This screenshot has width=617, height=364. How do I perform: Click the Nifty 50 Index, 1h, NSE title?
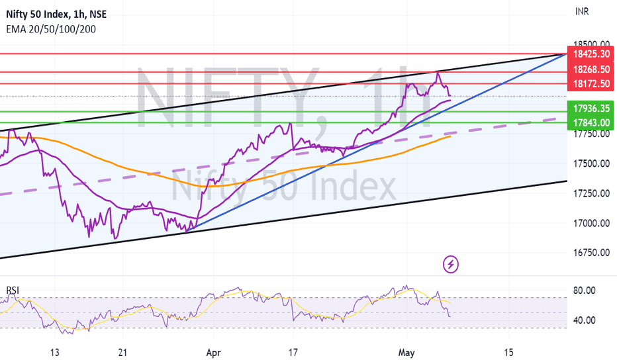point(56,14)
